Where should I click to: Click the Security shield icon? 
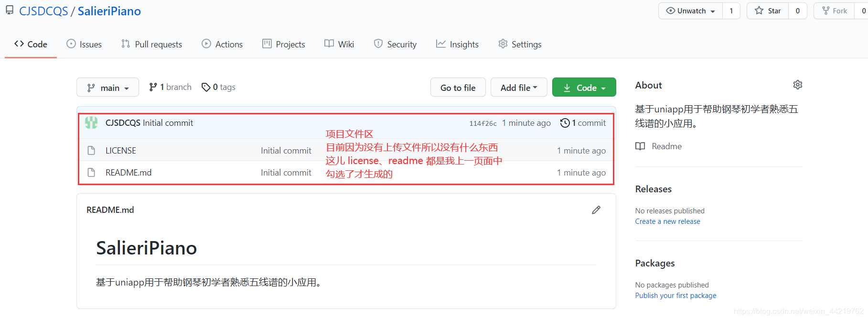[378, 44]
